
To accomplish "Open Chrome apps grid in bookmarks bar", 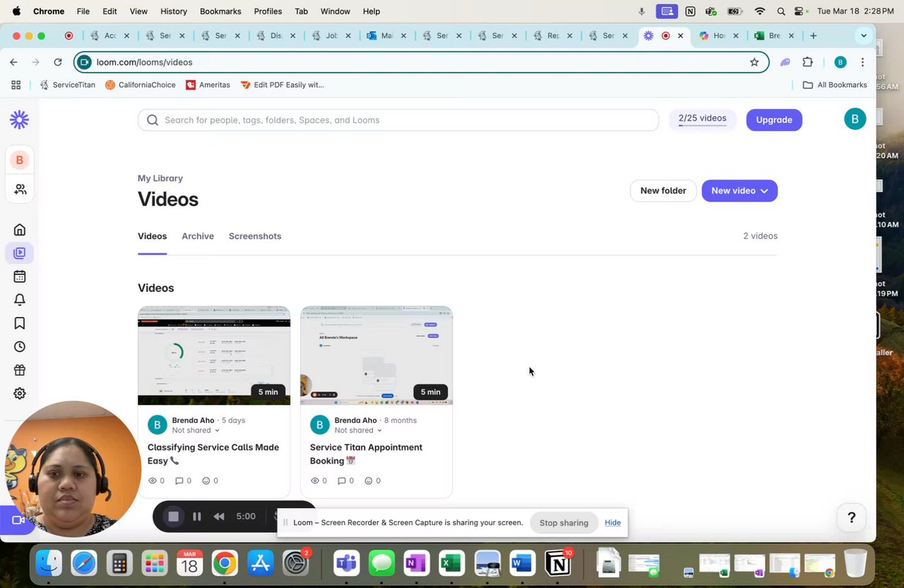I will 16,85.
